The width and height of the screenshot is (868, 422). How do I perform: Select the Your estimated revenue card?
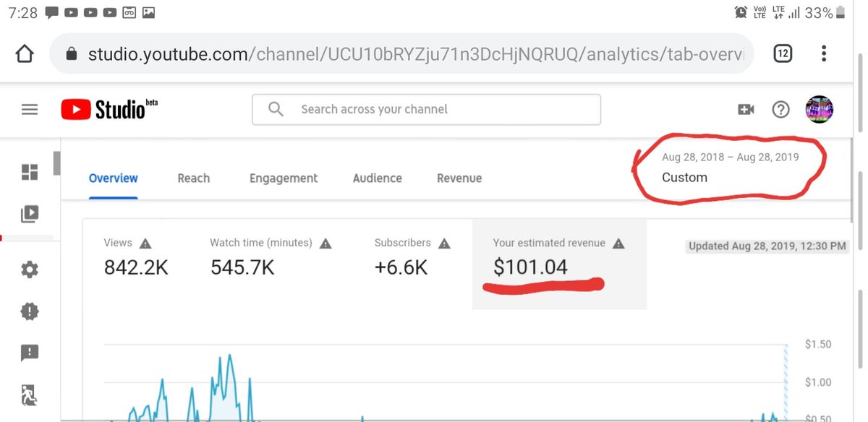559,264
